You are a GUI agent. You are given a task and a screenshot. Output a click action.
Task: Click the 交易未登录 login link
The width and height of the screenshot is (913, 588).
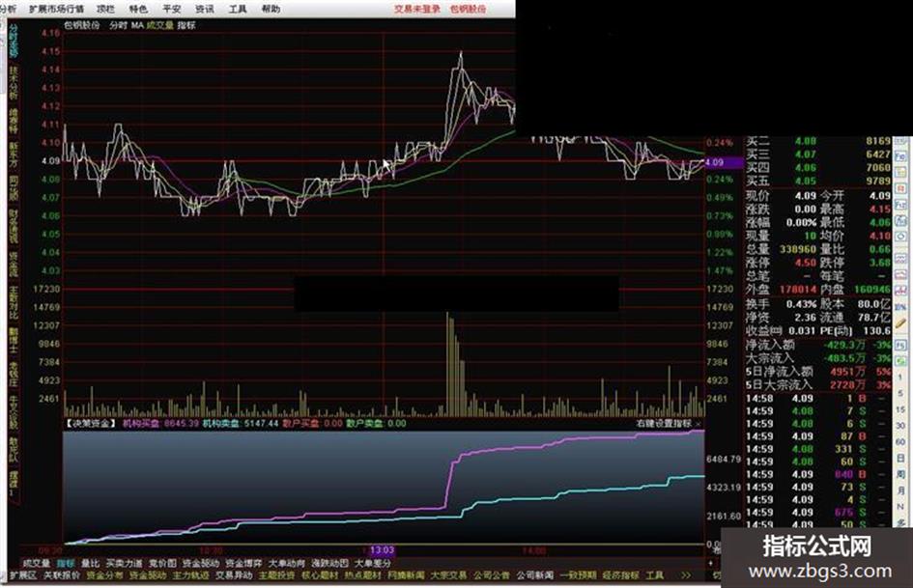(x=417, y=9)
